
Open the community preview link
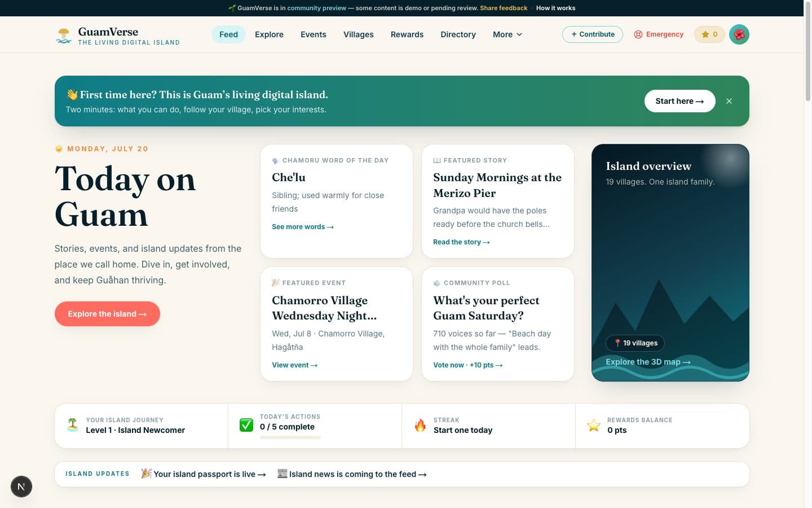(x=316, y=8)
